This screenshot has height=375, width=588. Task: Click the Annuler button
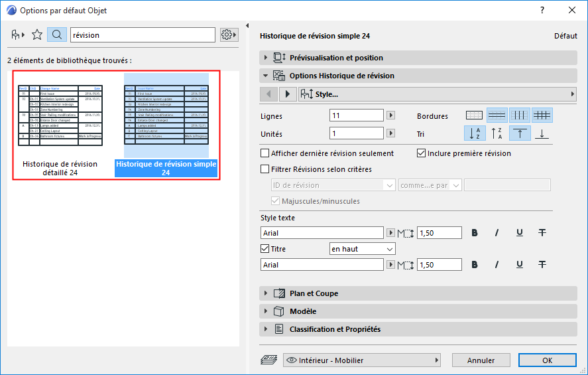click(x=481, y=360)
